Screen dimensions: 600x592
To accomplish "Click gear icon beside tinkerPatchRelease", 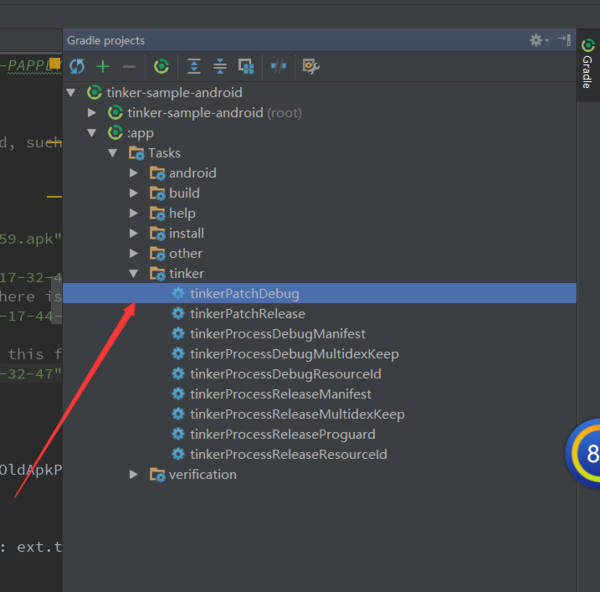I will coord(178,314).
